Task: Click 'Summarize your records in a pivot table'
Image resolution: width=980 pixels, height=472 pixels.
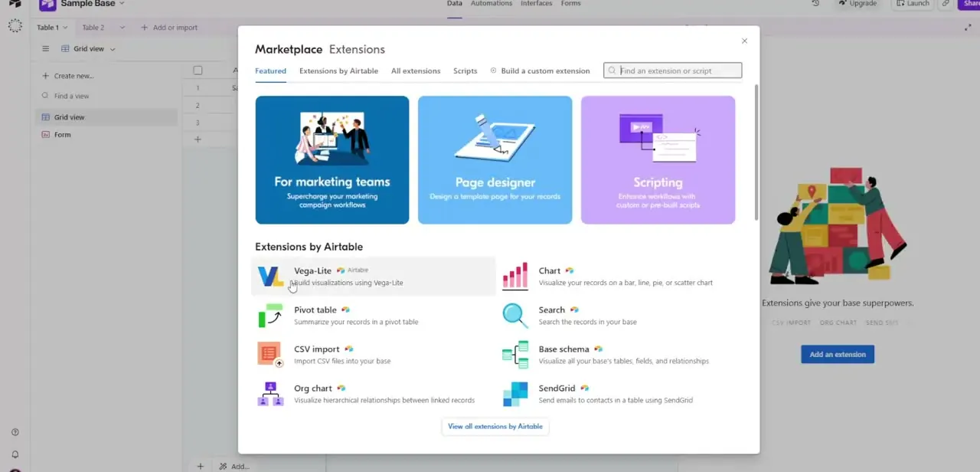Action: pos(356,322)
